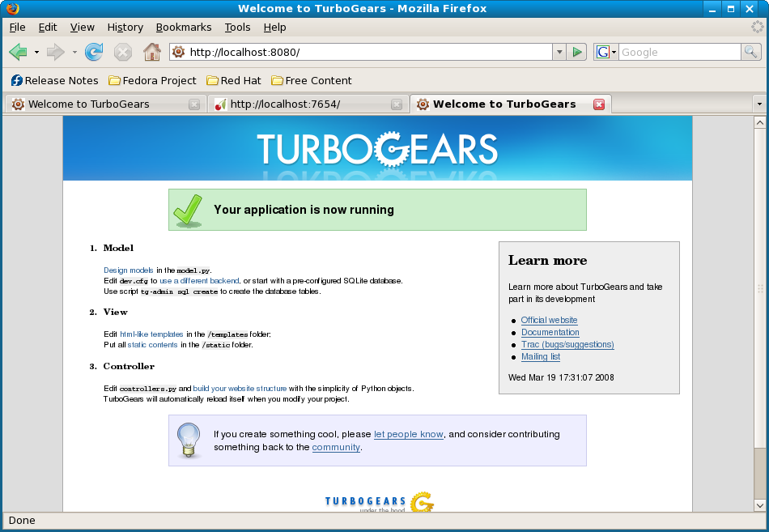The width and height of the screenshot is (769, 532).
Task: Switch to the http://localhost:7654/ tab
Action: pyautogui.click(x=308, y=104)
